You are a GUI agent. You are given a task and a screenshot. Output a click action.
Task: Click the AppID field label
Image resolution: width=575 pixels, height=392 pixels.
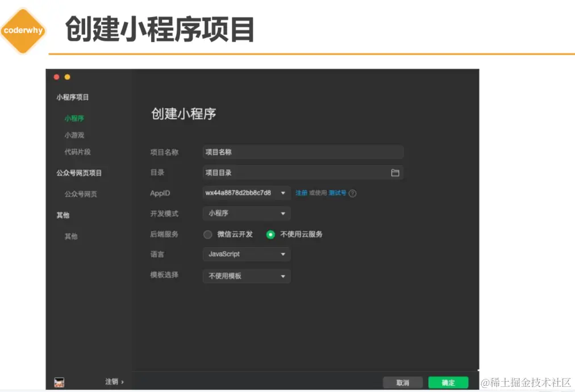point(160,193)
